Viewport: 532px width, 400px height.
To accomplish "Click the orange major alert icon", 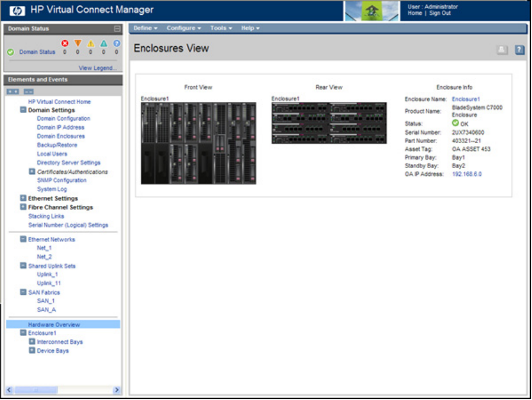I will coord(78,43).
